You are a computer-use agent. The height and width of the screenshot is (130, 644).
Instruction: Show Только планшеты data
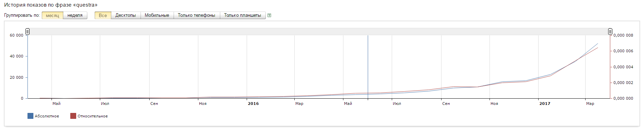point(243,15)
